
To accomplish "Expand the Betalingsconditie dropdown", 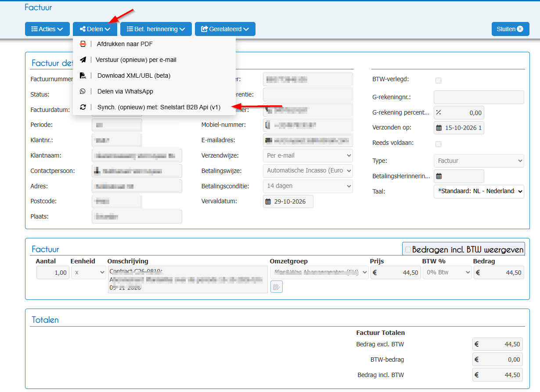I will coord(308,186).
